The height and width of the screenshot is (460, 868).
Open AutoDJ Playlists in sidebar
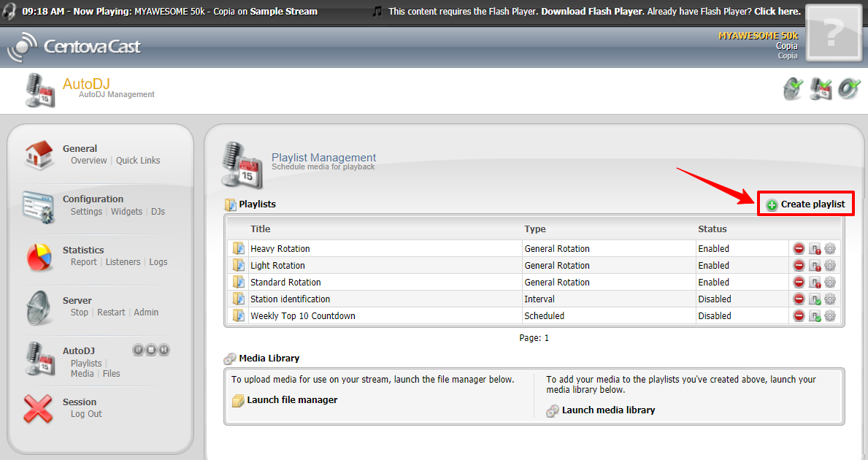tap(86, 363)
